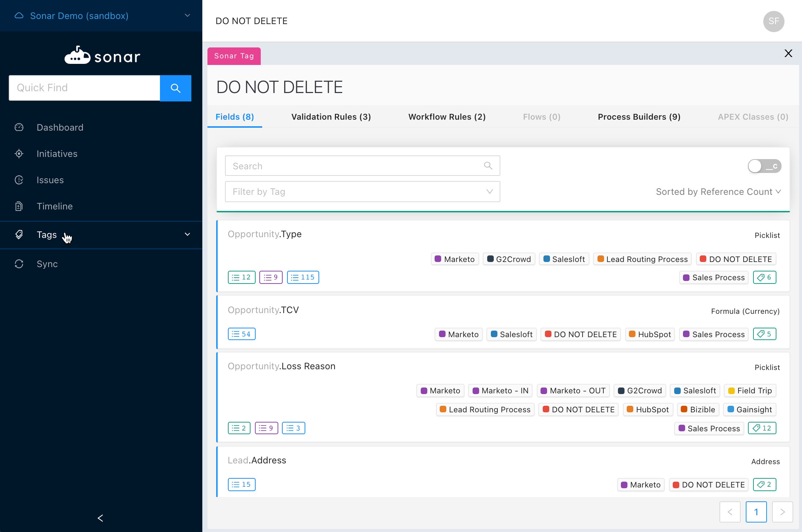
Task: Click the red DO NOT DELETE tag on Lead.Address
Action: point(709,485)
